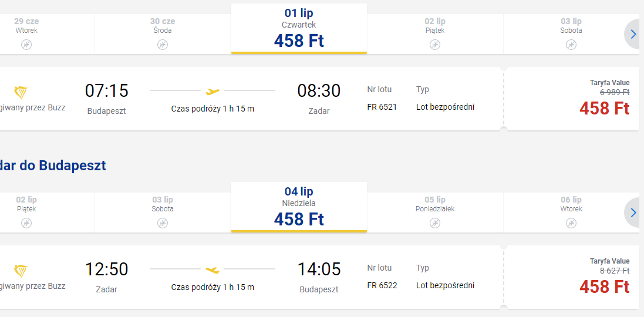Click no-flight icon under 03 lip Sobota outbound
The height and width of the screenshot is (317, 644).
571,45
